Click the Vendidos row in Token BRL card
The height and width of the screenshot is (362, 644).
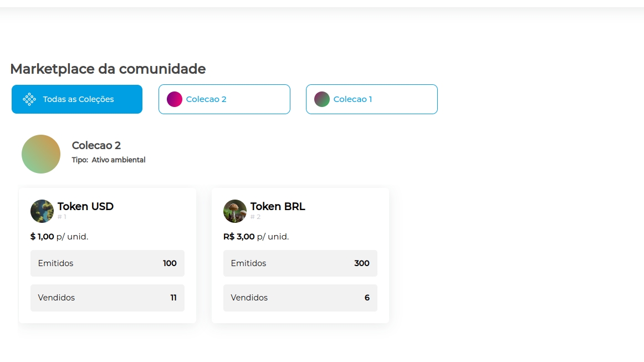point(300,298)
